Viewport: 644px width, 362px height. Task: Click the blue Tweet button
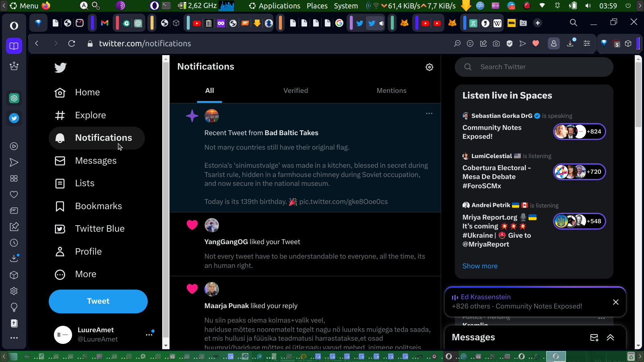98,301
